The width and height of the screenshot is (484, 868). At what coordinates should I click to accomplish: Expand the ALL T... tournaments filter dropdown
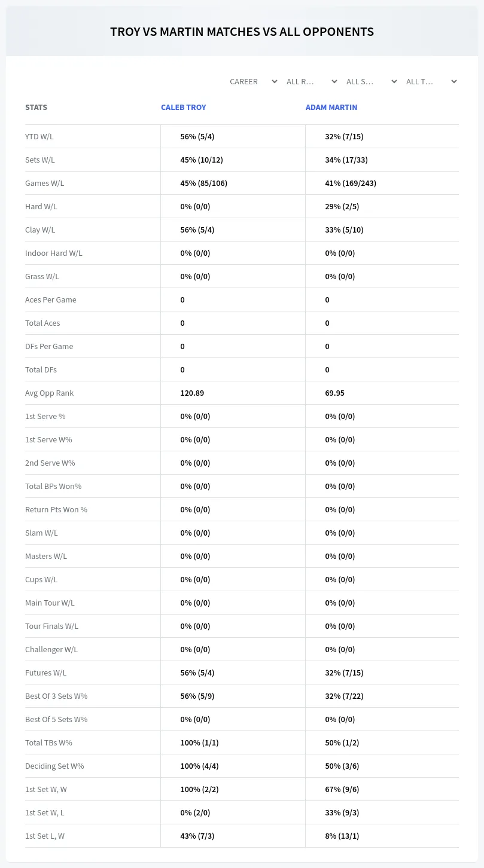(431, 81)
